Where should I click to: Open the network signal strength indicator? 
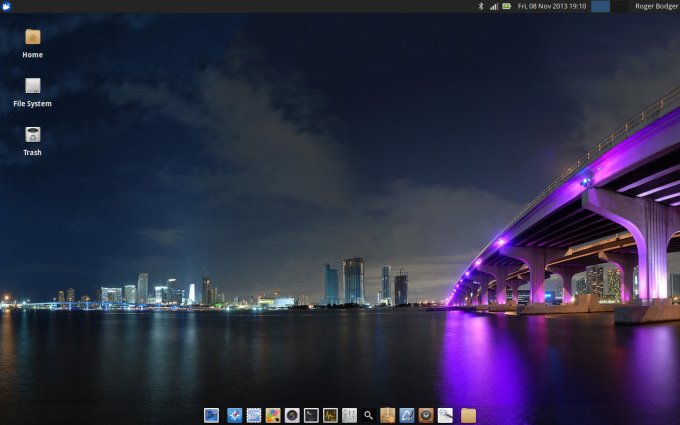pyautogui.click(x=494, y=6)
